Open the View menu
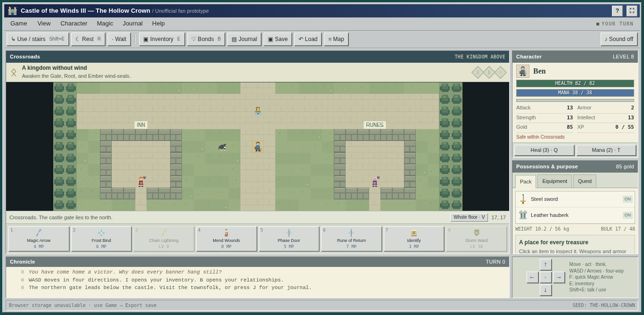Image resolution: width=644 pixels, height=315 pixels. [44, 24]
